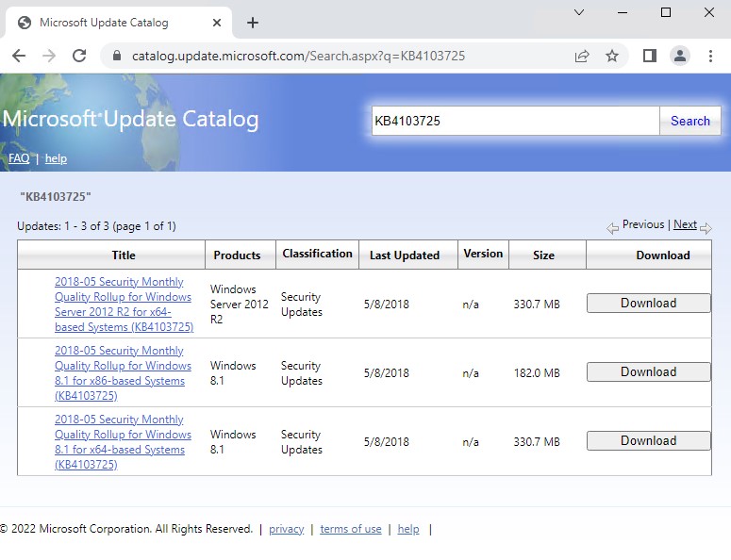Image resolution: width=731 pixels, height=560 pixels.
Task: View site security padlock info
Action: pyautogui.click(x=117, y=56)
